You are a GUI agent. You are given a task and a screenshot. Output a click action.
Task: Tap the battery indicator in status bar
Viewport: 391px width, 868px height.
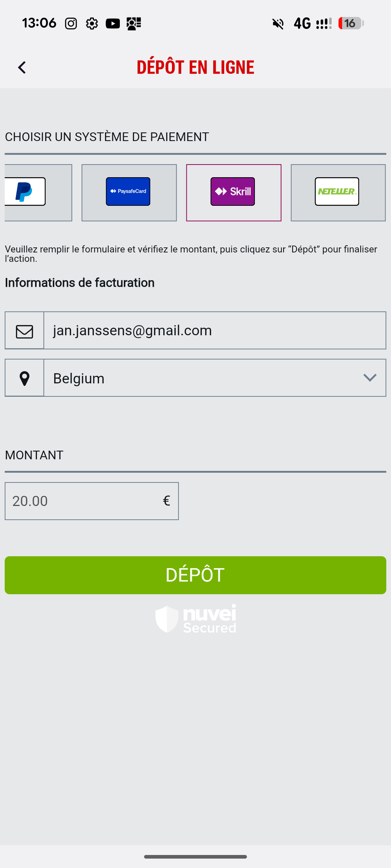tap(350, 24)
